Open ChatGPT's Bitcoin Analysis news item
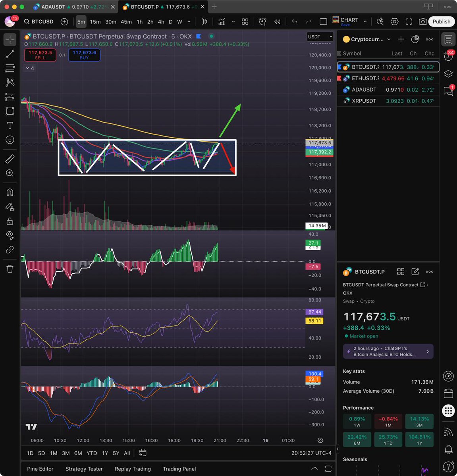This screenshot has width=457, height=476. click(388, 351)
